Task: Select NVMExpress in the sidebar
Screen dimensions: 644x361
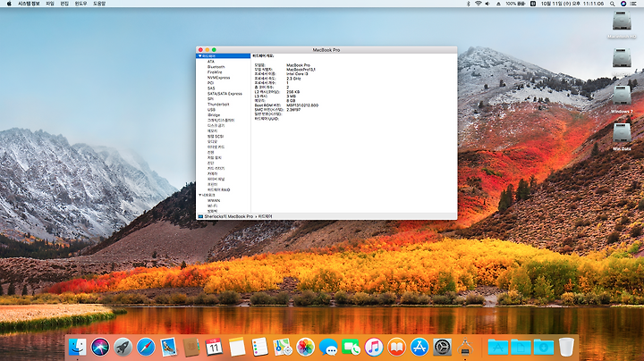Action: click(x=218, y=78)
